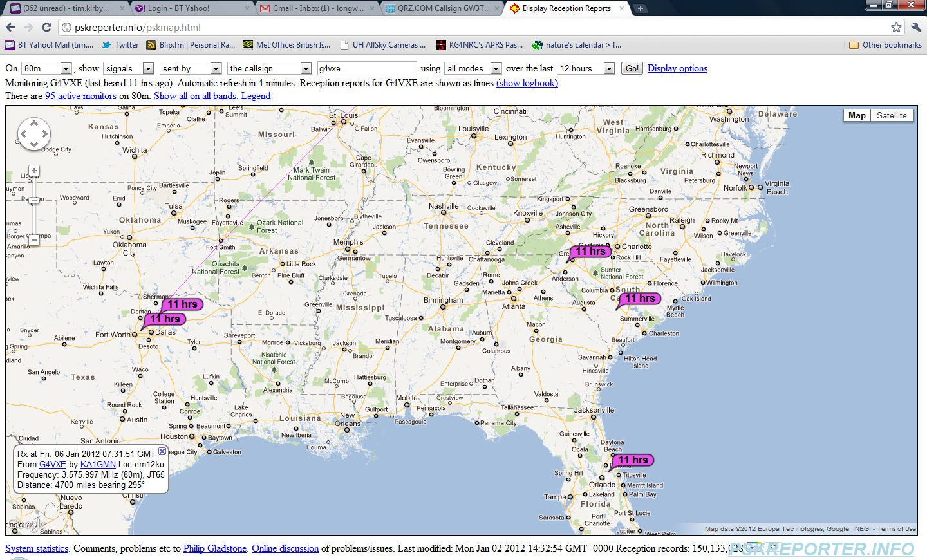Click the zoom out minus icon on map

(x=33, y=240)
